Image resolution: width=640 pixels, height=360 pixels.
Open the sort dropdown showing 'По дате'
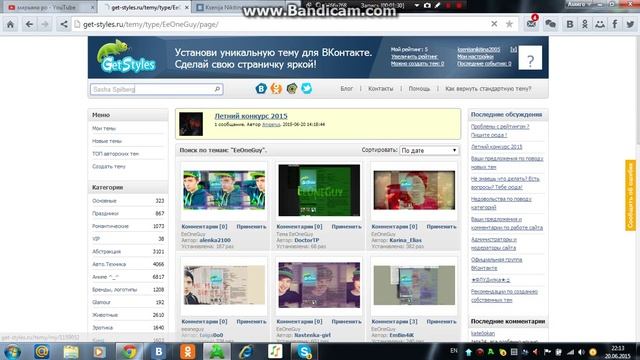(429, 151)
